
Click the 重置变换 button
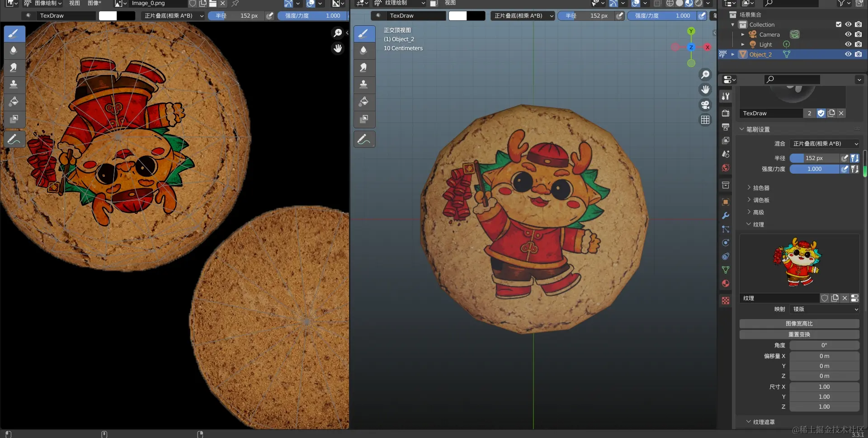(799, 334)
